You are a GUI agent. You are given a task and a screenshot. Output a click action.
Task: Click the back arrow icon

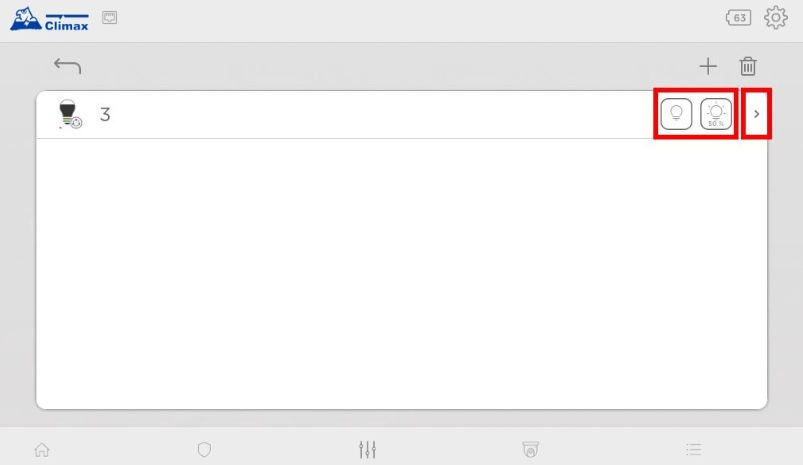click(67, 67)
